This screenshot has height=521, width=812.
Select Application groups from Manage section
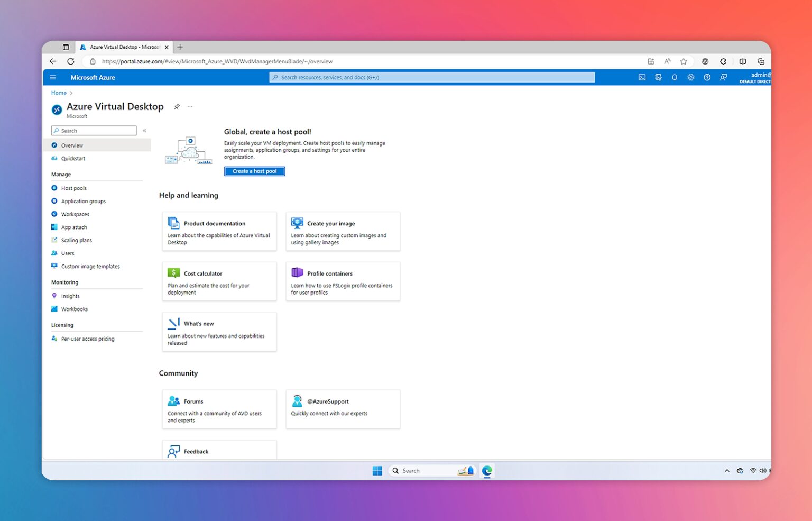click(x=83, y=201)
